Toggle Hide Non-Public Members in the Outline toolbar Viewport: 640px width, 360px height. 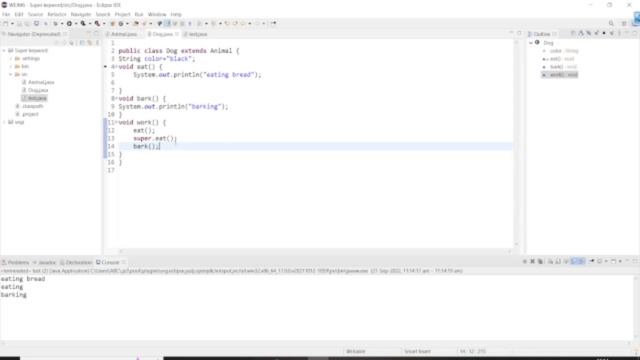click(604, 33)
